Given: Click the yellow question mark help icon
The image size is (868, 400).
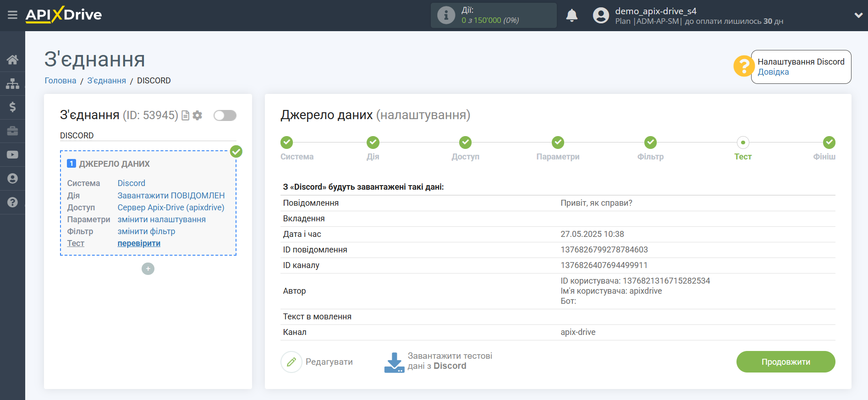Looking at the screenshot, I should (x=744, y=66).
